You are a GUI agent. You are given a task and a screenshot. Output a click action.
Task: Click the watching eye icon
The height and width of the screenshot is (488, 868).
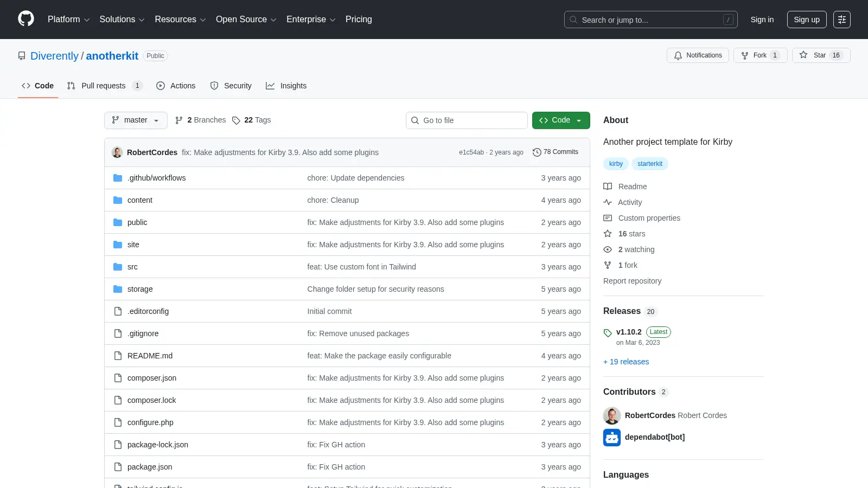608,249
